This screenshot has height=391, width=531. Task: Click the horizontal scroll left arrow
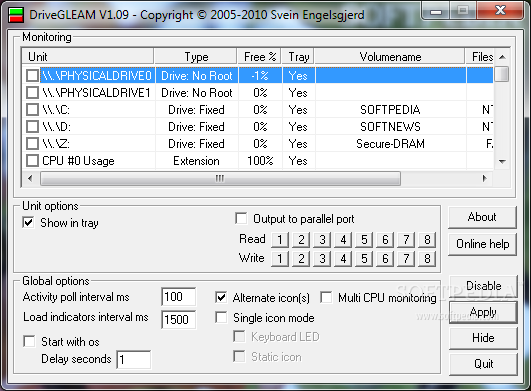pyautogui.click(x=30, y=178)
